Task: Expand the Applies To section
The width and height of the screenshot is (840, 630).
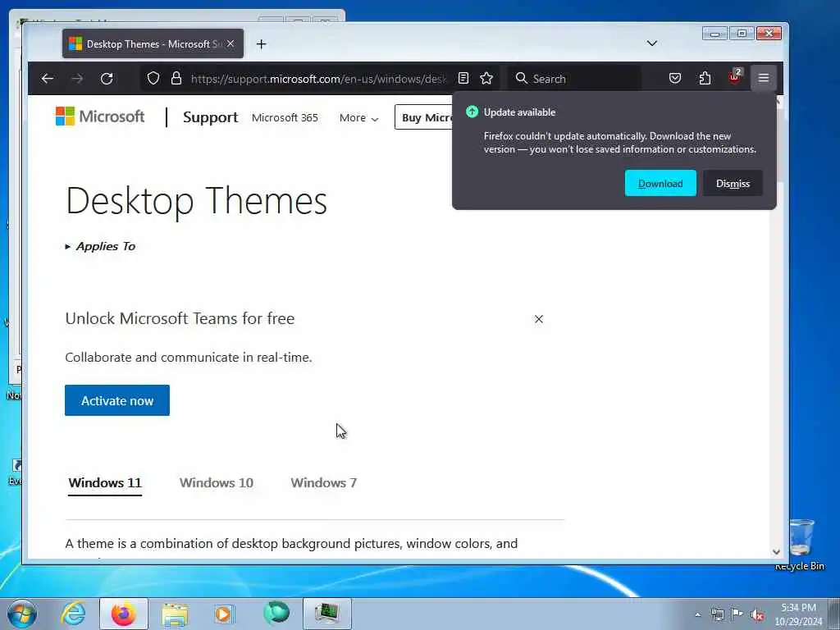Action: click(x=100, y=246)
